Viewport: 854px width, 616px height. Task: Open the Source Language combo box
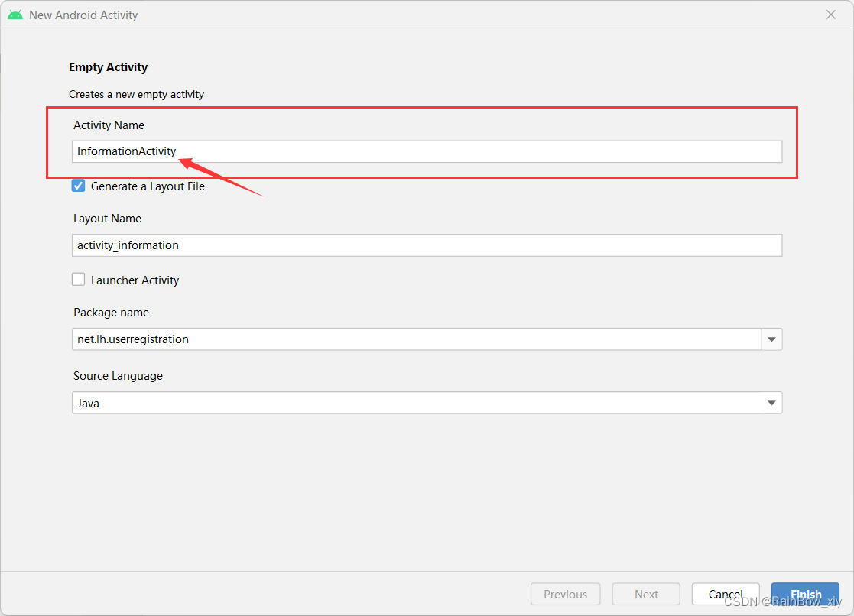pyautogui.click(x=427, y=403)
